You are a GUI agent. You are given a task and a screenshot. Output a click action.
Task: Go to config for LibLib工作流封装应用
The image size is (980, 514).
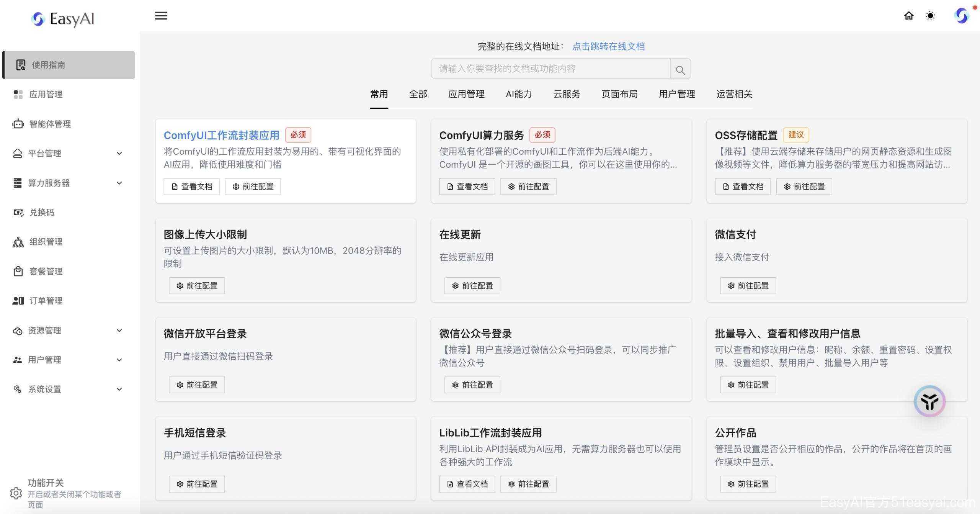tap(528, 484)
